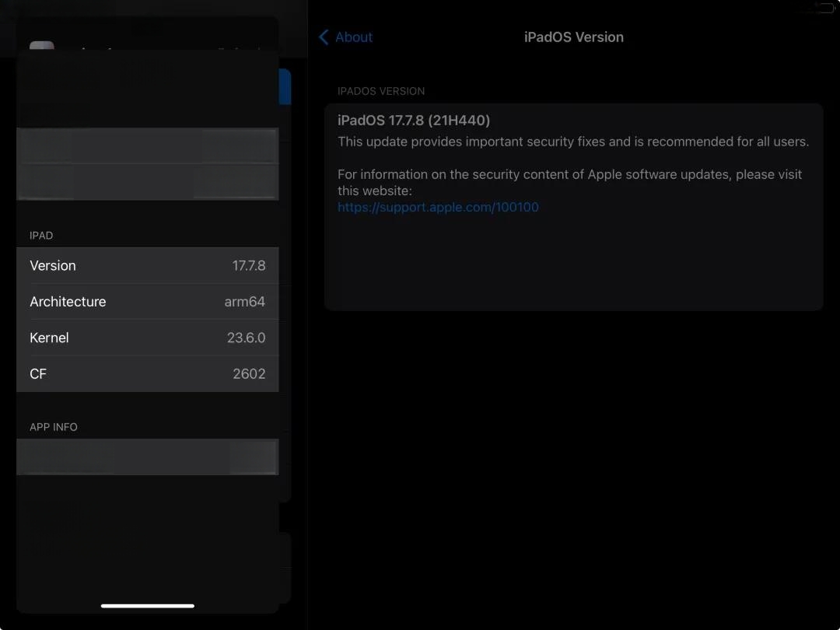Click the security fixes update description line
The width and height of the screenshot is (840, 630).
point(573,142)
